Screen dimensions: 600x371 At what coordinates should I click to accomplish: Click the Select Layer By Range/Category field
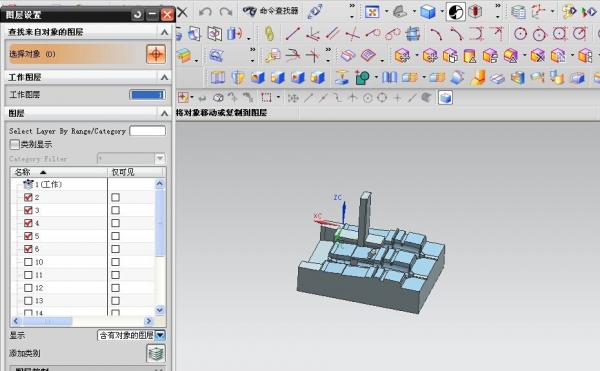147,131
